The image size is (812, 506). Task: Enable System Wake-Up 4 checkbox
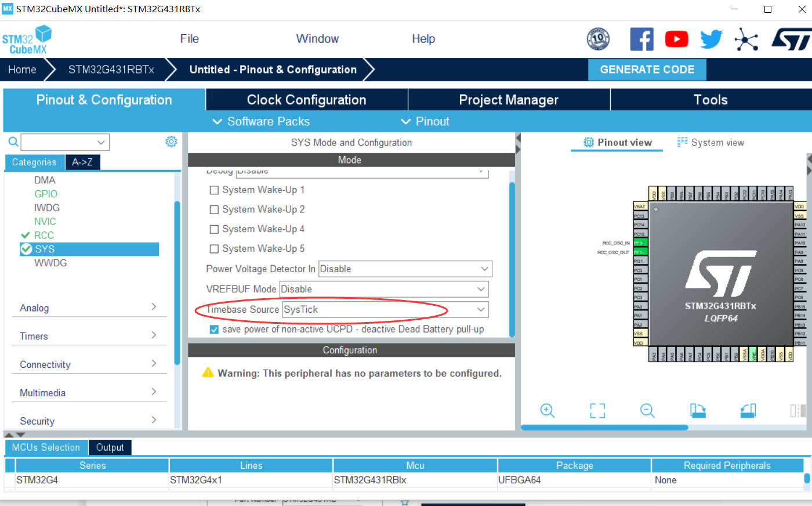click(x=214, y=229)
